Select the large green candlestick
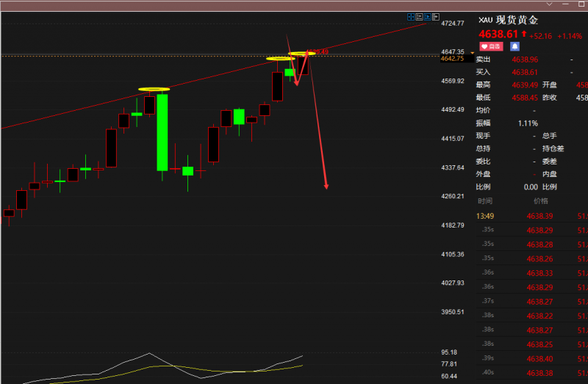 (162, 132)
